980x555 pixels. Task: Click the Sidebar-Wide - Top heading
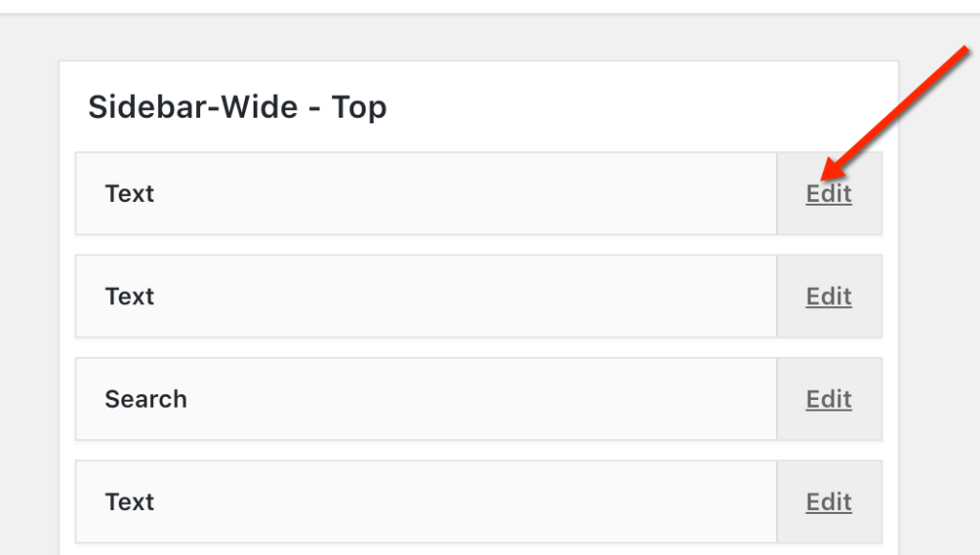point(237,107)
